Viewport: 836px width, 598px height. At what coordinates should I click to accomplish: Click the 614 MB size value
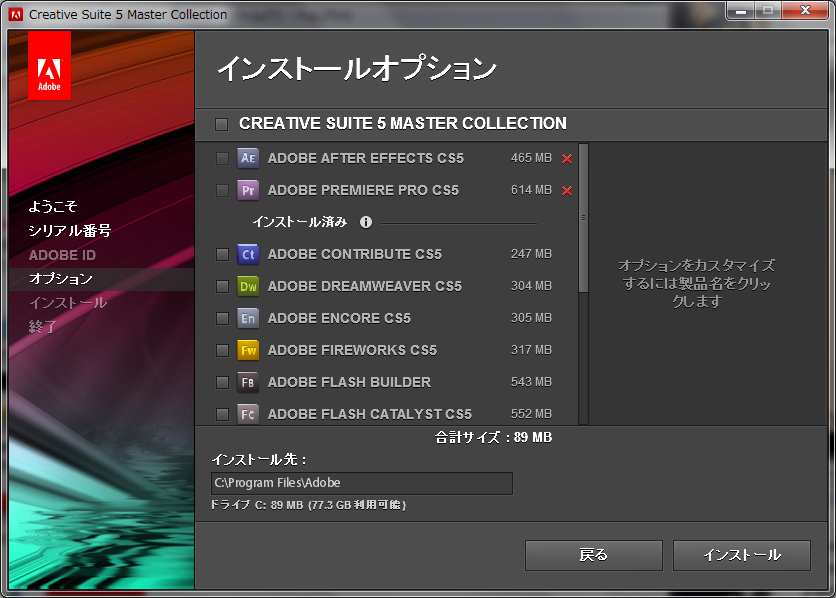(531, 190)
